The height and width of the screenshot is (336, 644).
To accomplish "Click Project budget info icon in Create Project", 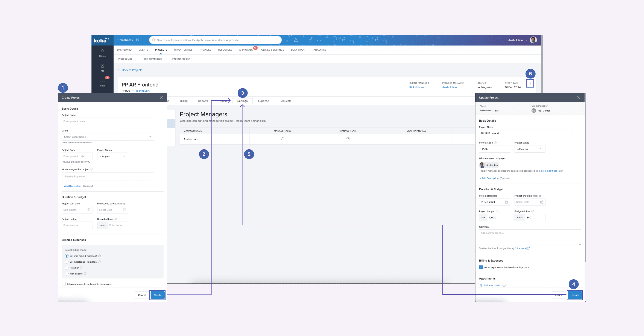I will click(x=80, y=219).
